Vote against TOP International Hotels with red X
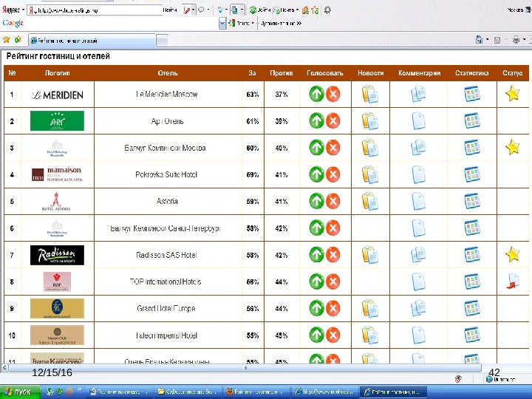This screenshot has height=399, width=532. point(332,282)
